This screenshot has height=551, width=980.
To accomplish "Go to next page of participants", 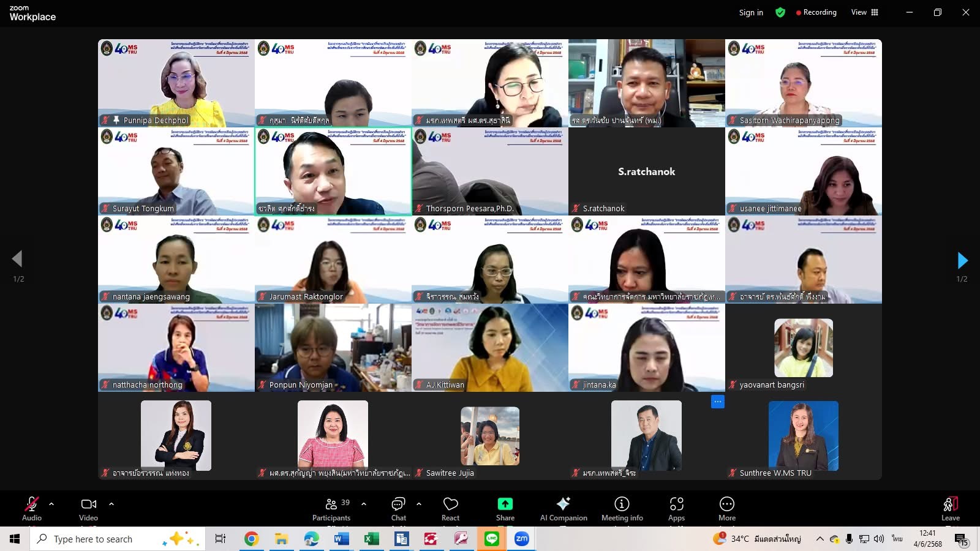I will coord(962,261).
